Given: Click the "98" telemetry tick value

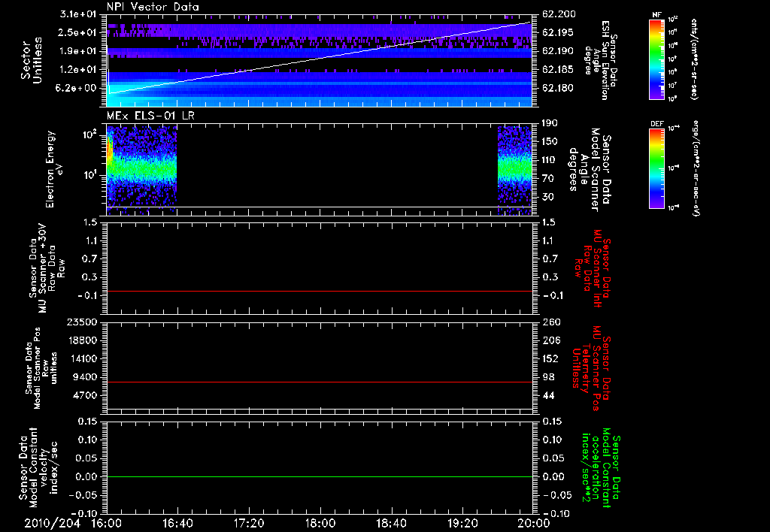Looking at the screenshot, I should [x=547, y=377].
